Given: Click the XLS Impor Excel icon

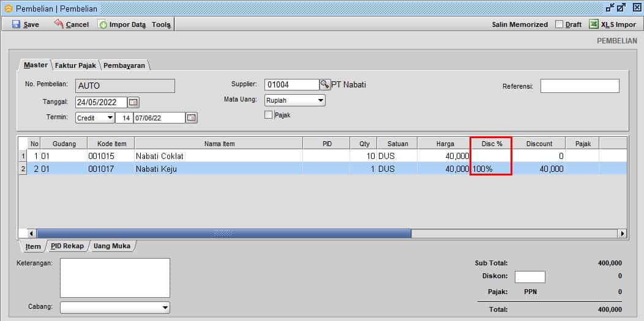Looking at the screenshot, I should tap(593, 24).
